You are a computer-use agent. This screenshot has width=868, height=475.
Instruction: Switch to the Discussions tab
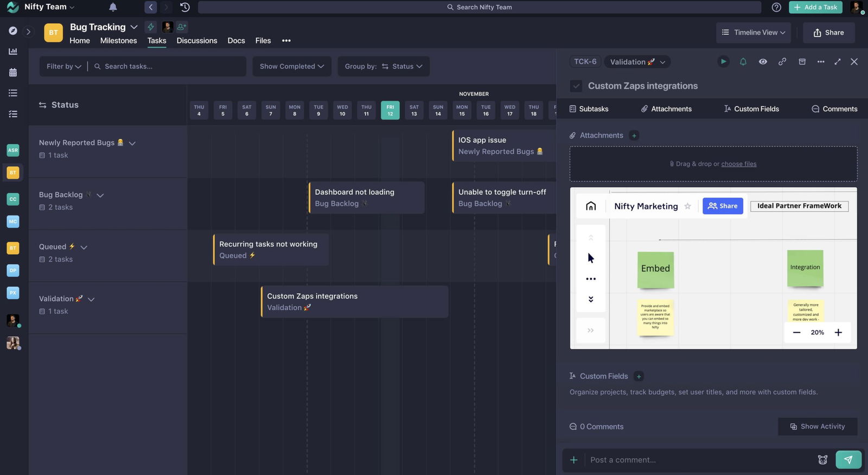197,41
